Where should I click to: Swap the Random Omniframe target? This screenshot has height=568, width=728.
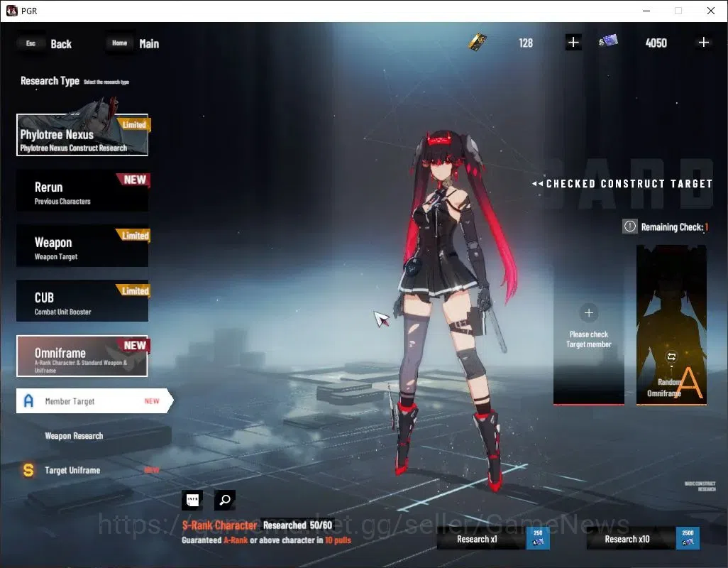(671, 356)
